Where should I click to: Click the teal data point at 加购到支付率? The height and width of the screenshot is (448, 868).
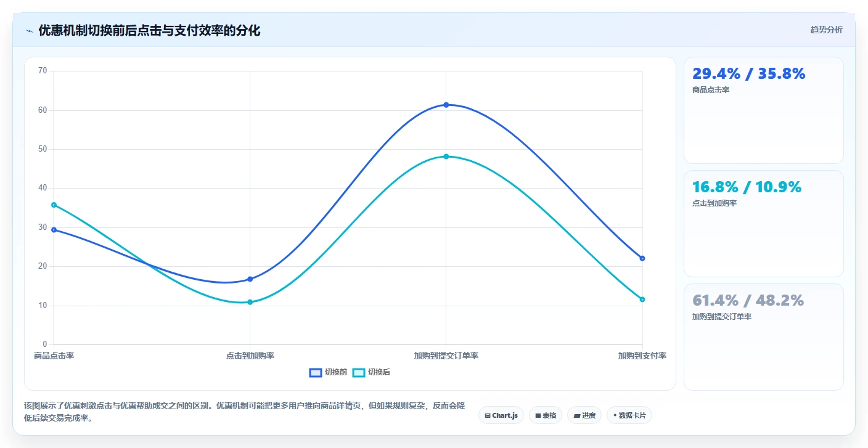642,299
